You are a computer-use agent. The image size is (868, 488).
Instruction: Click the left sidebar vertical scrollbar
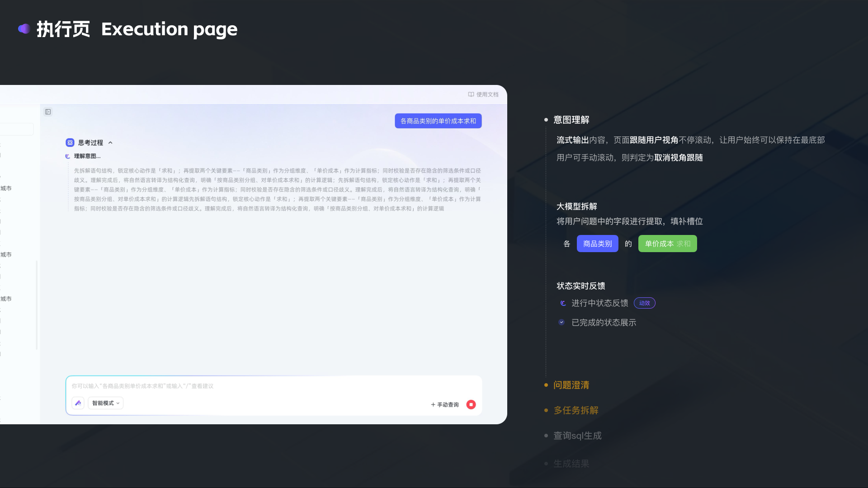click(37, 305)
